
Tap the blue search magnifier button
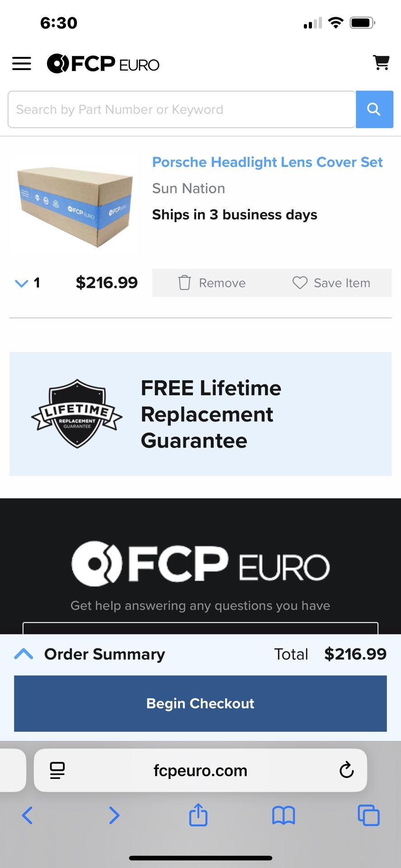pyautogui.click(x=374, y=109)
